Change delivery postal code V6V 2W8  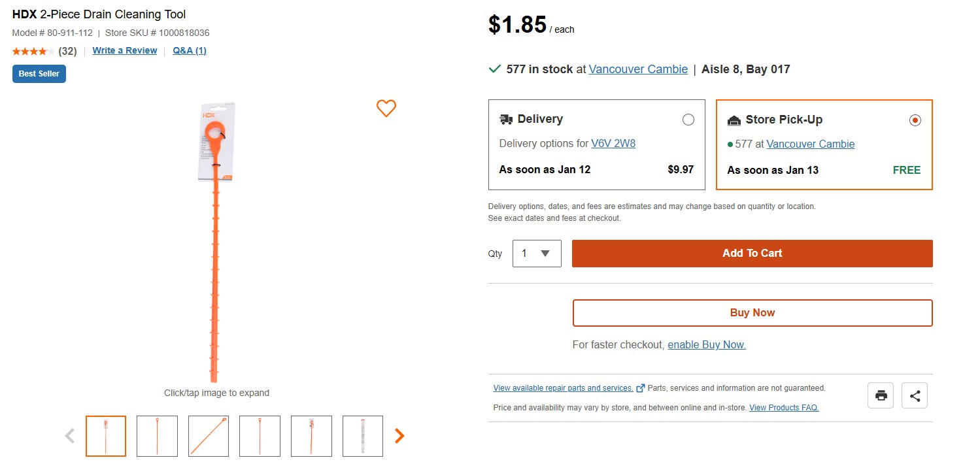click(613, 144)
